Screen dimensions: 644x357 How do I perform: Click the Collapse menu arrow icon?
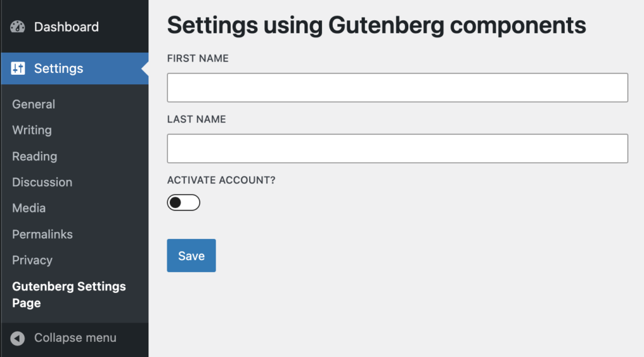pyautogui.click(x=18, y=338)
